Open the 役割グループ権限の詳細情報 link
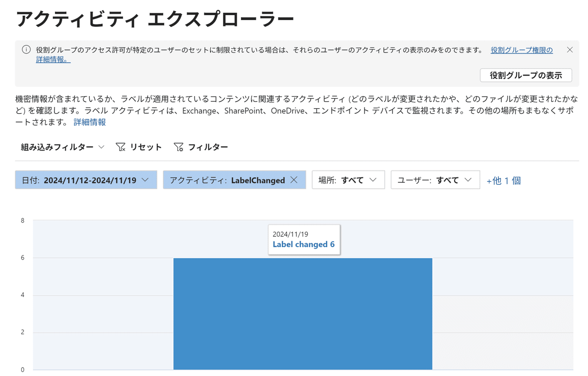The image size is (588, 376). pos(521,50)
